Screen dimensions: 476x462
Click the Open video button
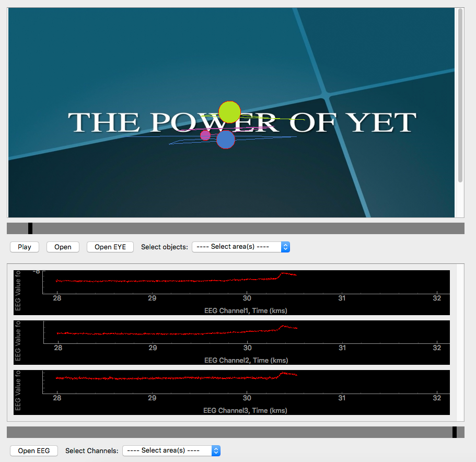click(x=63, y=247)
